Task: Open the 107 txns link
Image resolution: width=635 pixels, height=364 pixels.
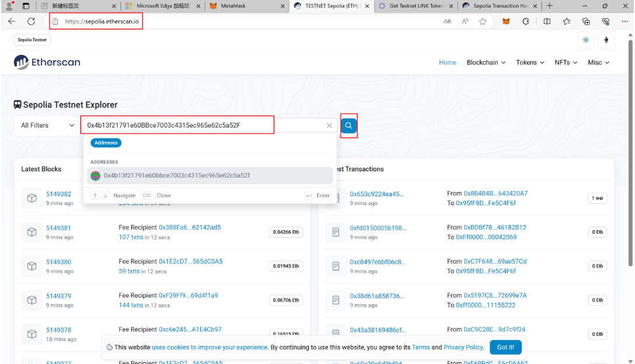Action: point(131,237)
